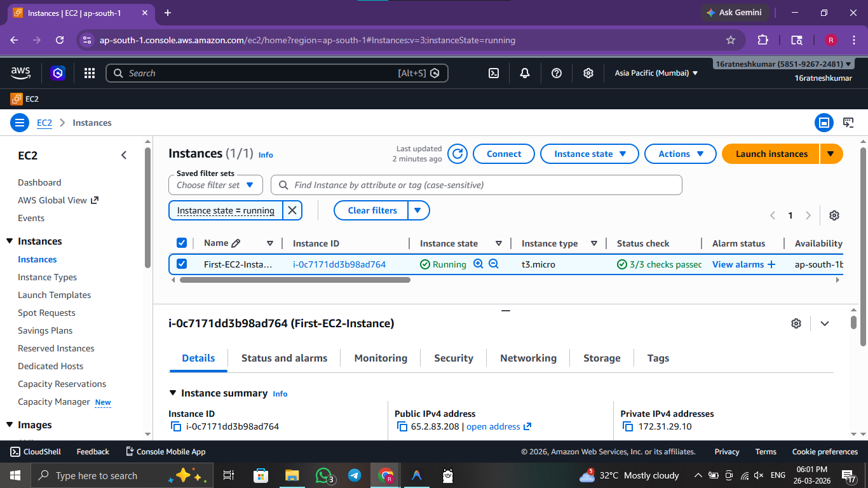The width and height of the screenshot is (868, 488).
Task: Open WhatsApp from the taskbar
Action: (324, 475)
